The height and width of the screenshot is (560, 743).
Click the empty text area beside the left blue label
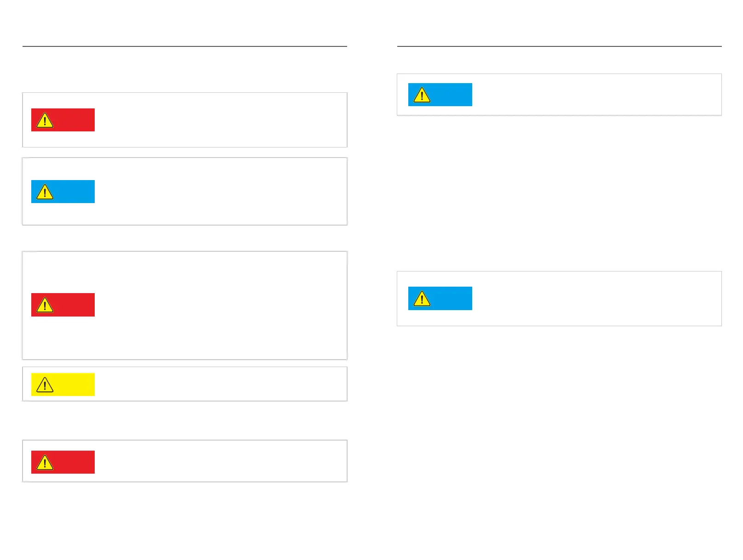click(221, 192)
